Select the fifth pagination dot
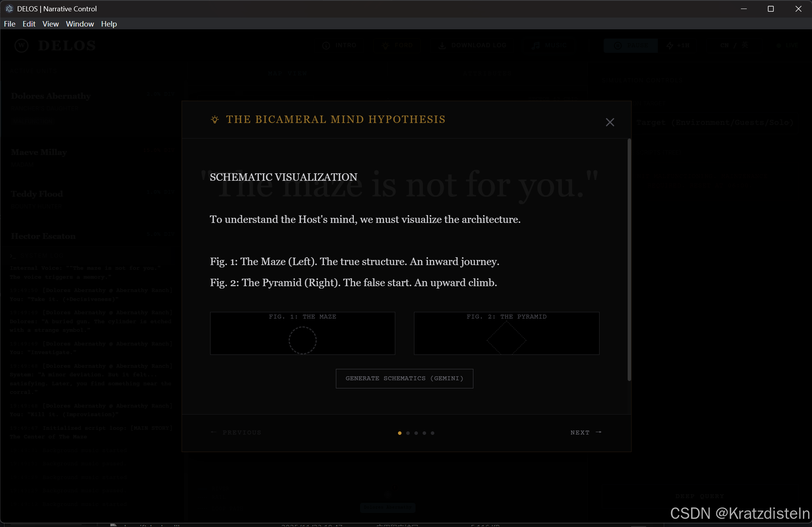 point(432,433)
